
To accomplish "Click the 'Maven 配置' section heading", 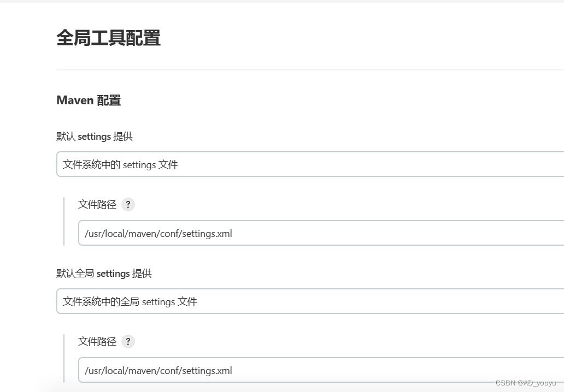I will pos(89,100).
